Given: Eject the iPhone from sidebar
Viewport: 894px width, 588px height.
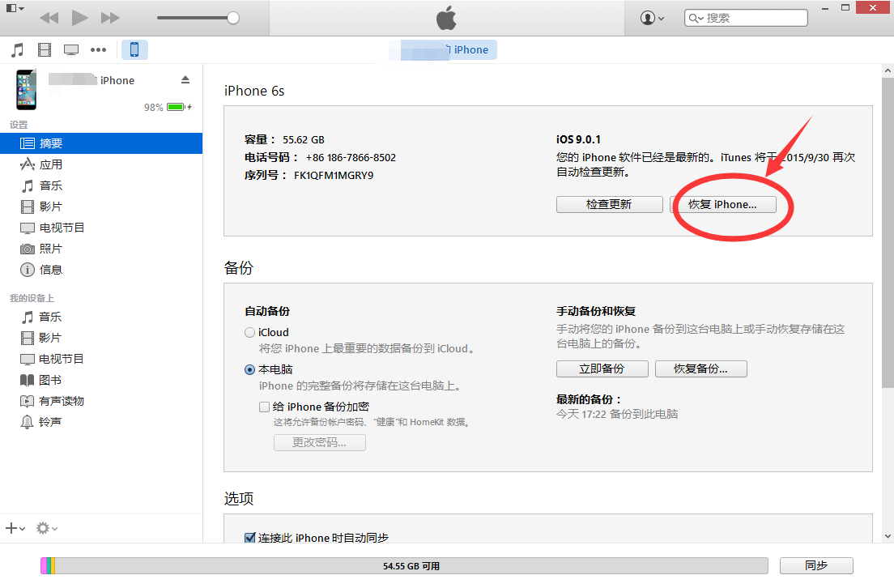Looking at the screenshot, I should (x=185, y=80).
